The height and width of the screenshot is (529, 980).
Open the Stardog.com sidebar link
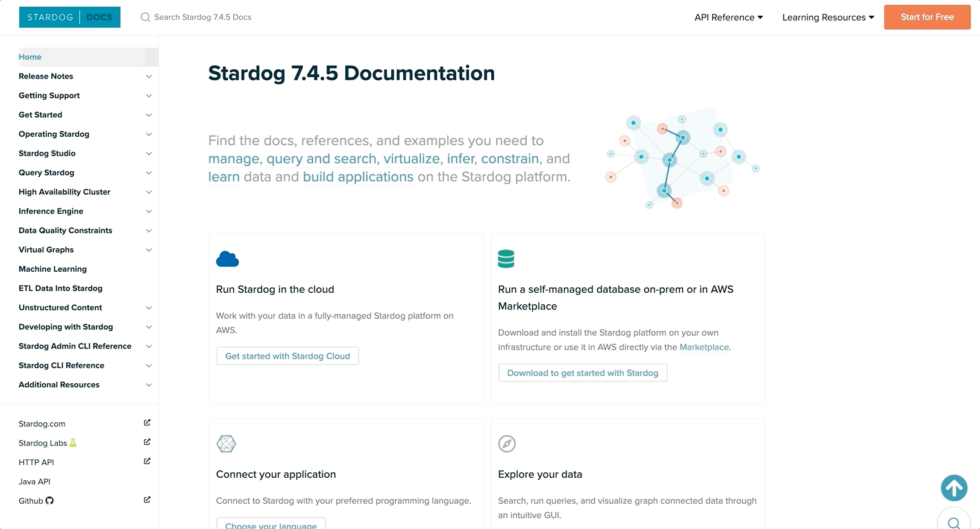pos(42,424)
